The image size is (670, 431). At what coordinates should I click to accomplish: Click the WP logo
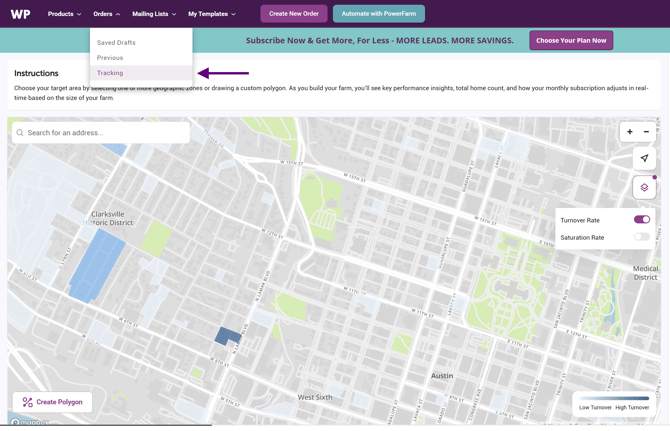tap(21, 14)
